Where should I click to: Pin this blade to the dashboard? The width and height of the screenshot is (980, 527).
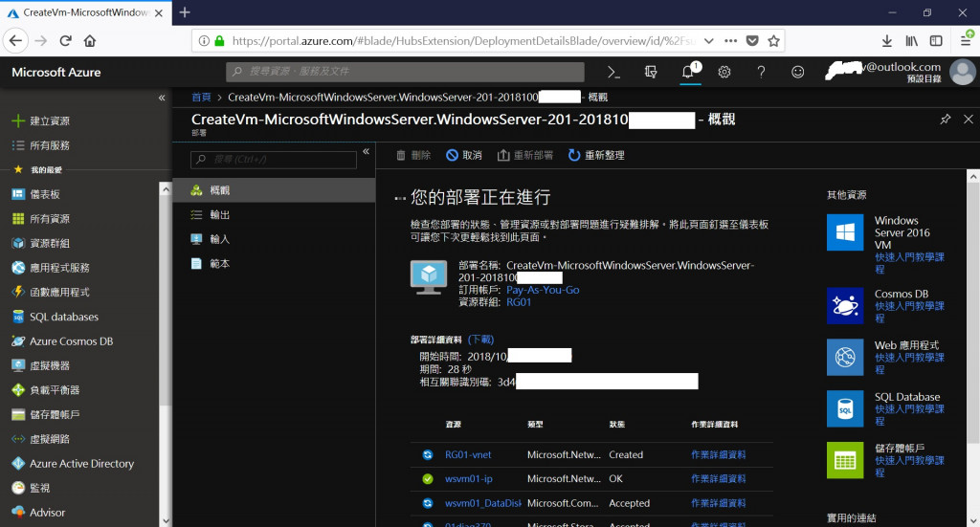[x=945, y=119]
